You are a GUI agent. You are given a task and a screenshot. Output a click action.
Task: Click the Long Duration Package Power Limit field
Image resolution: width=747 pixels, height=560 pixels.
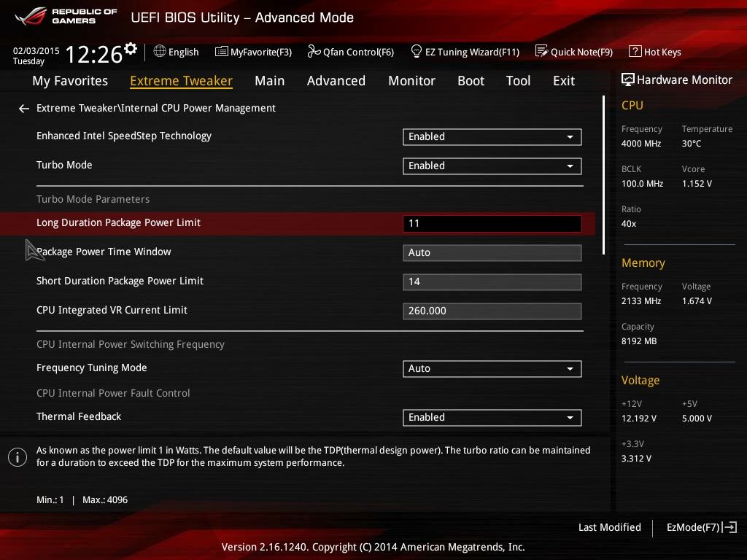(492, 223)
